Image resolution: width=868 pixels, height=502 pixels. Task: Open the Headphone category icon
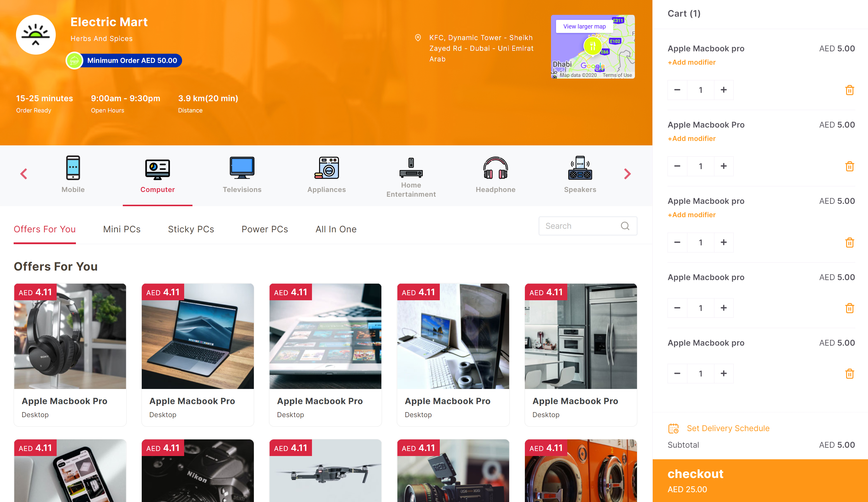(495, 168)
